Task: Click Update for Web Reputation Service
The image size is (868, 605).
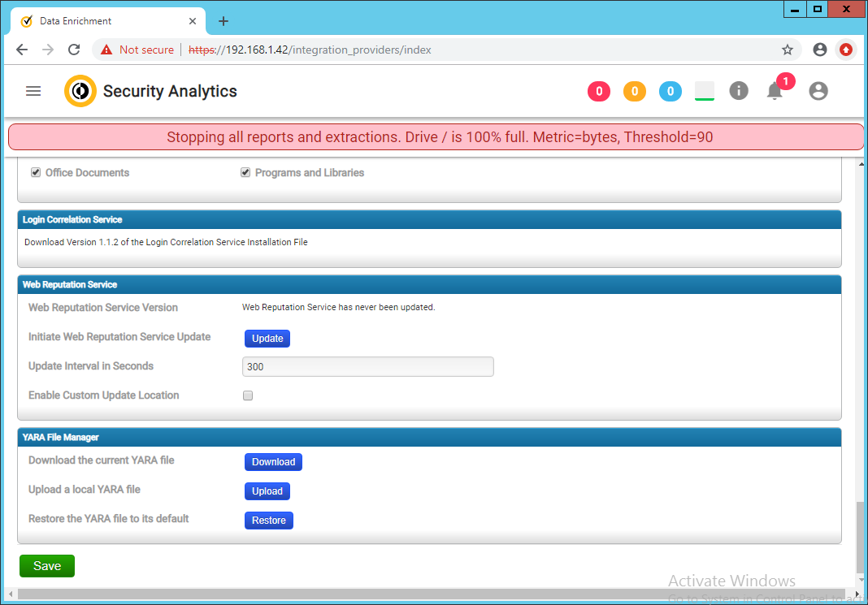Action: 267,339
